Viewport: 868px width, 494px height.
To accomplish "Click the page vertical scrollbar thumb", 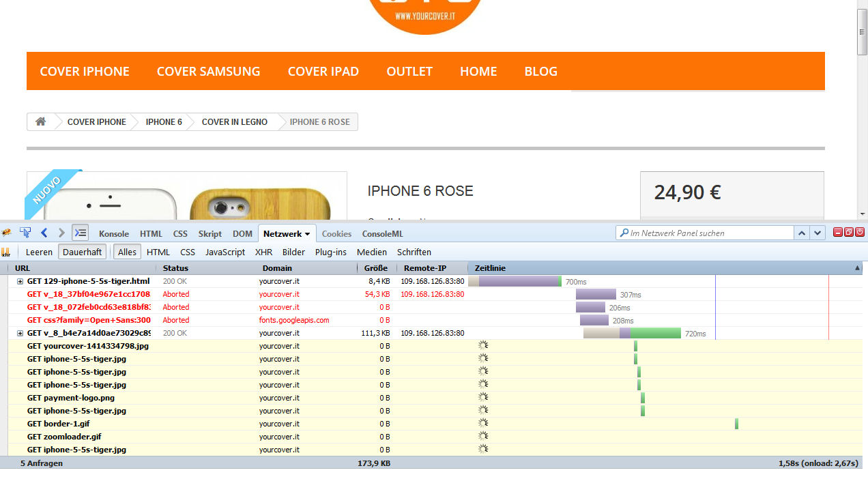I will point(863,32).
